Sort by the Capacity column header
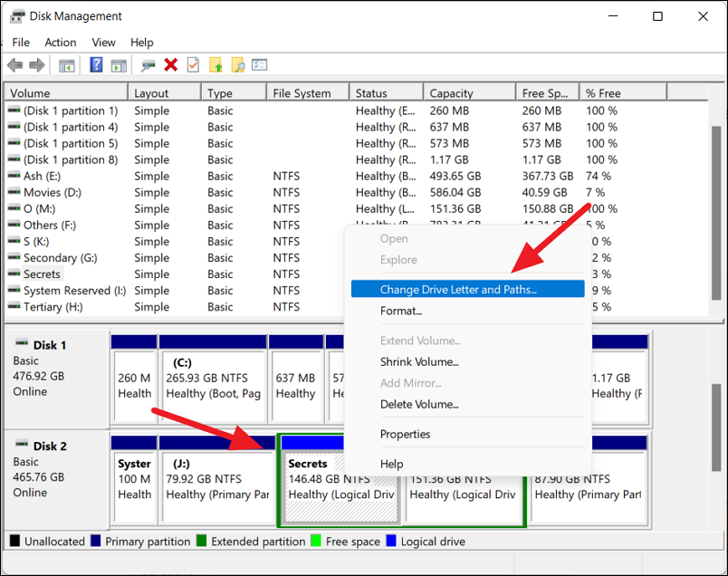 pyautogui.click(x=469, y=93)
